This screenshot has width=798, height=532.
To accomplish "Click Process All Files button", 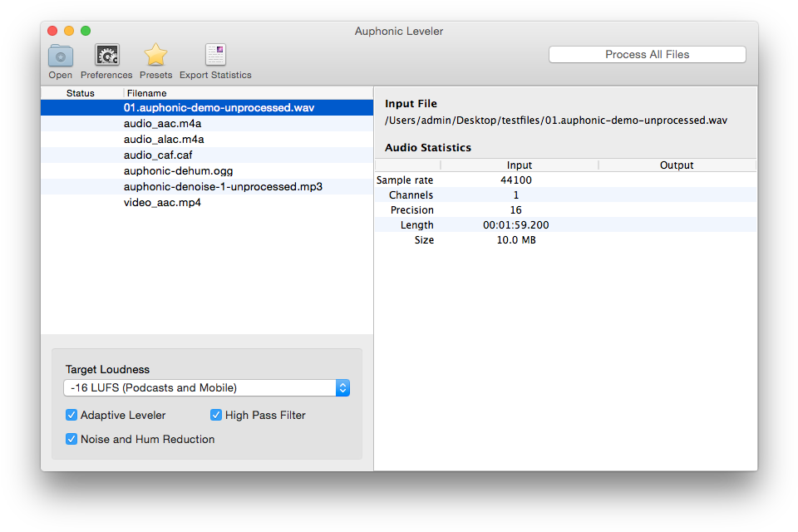I will click(x=647, y=55).
